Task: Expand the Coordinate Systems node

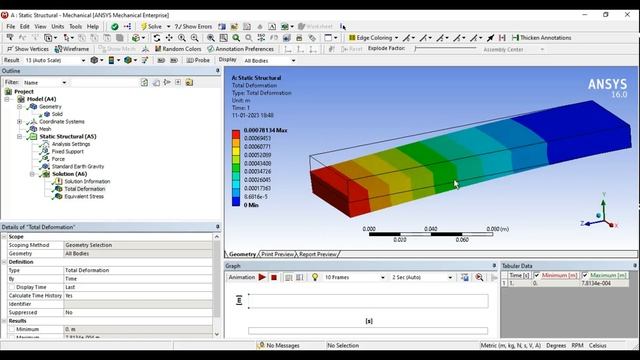Action: [19, 122]
